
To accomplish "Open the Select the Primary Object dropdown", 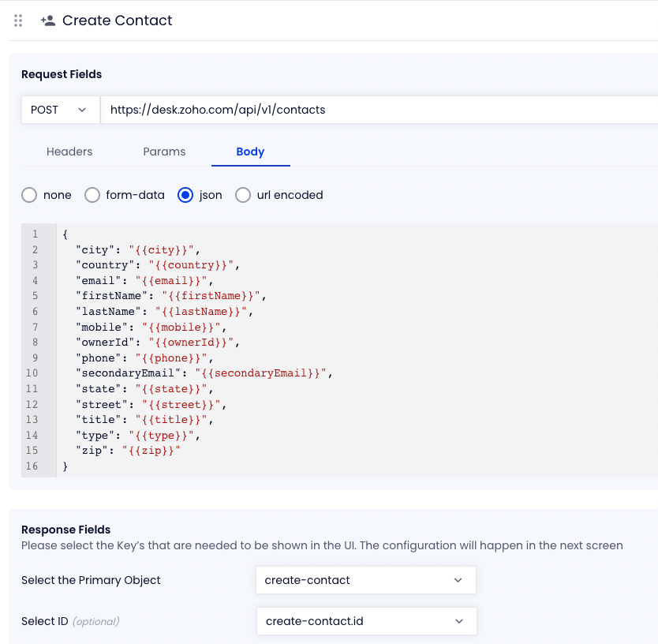I will point(366,580).
